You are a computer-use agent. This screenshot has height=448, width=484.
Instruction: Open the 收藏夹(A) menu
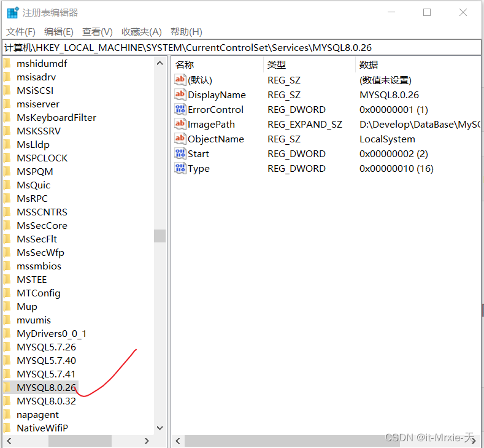pos(142,31)
